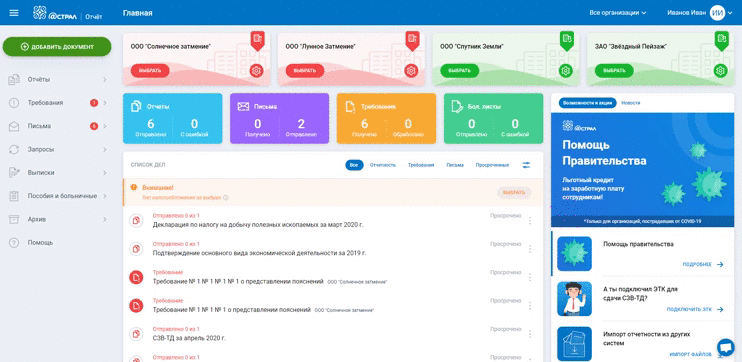Viewport: 742px width, 362px height.
Task: Click Выбрать on ООО "Солнечное затмение" card
Action: [150, 71]
